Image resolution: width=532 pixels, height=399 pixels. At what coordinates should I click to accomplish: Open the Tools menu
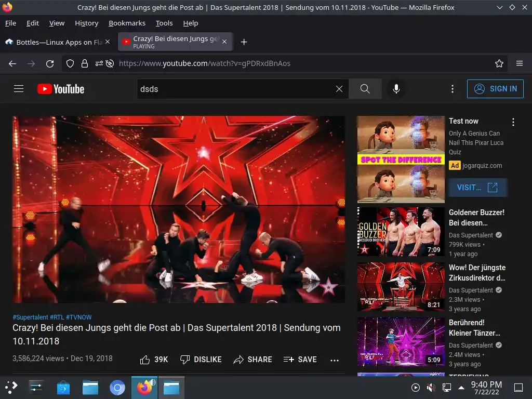coord(164,23)
